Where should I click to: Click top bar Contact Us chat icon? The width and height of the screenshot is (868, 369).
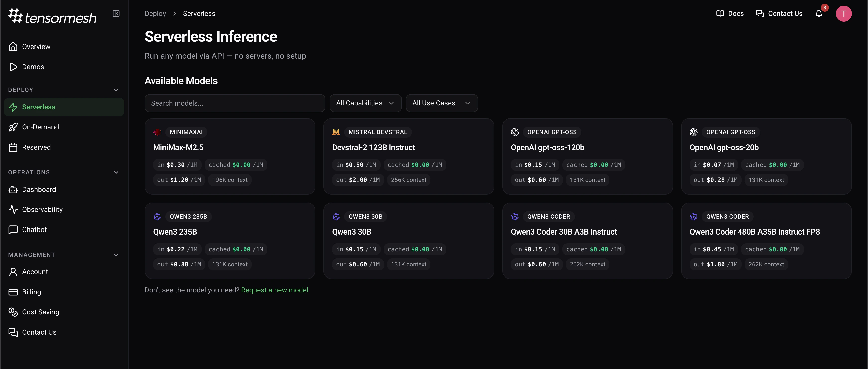[x=760, y=14]
